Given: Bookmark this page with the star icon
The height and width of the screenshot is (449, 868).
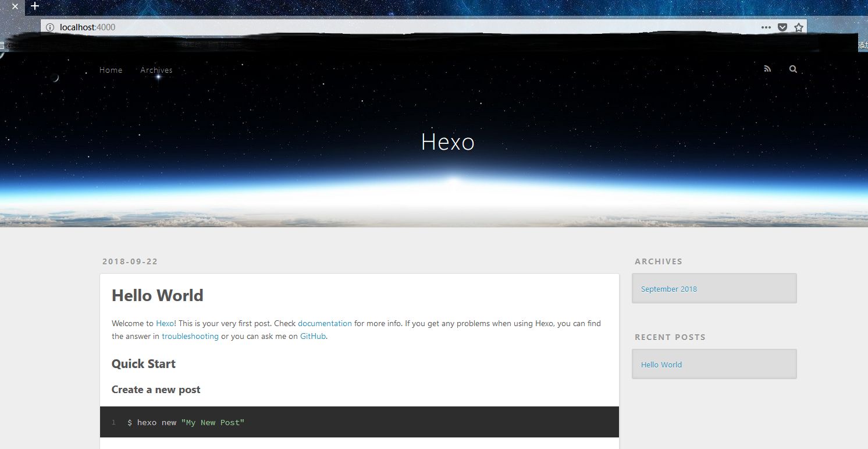Looking at the screenshot, I should (799, 27).
